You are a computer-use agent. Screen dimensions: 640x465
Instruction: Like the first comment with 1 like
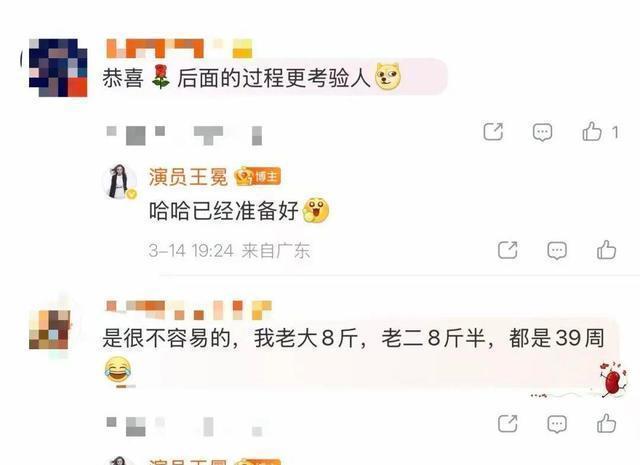tap(592, 131)
